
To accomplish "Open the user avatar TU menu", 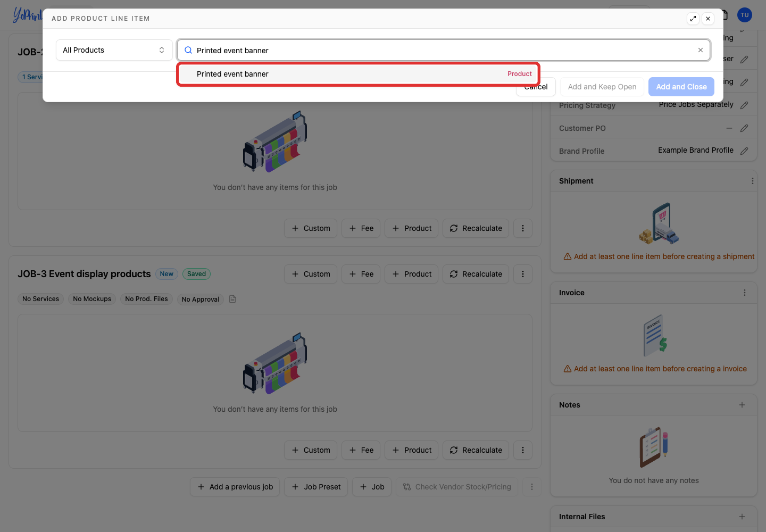I will click(x=745, y=15).
